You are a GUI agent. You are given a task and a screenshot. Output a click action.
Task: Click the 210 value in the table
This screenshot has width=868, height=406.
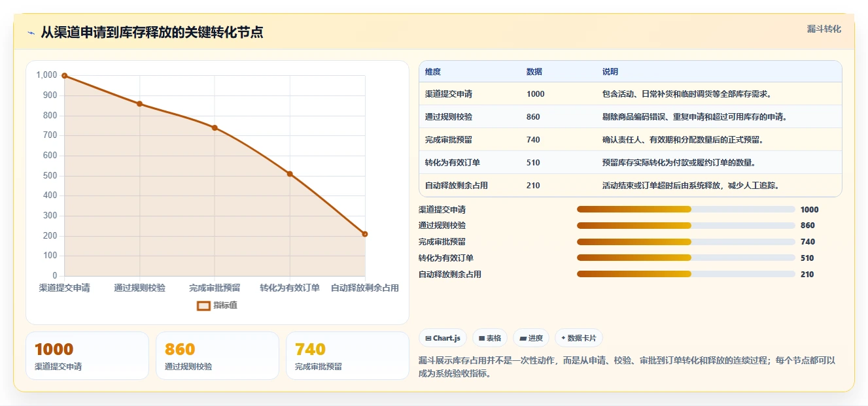point(533,186)
